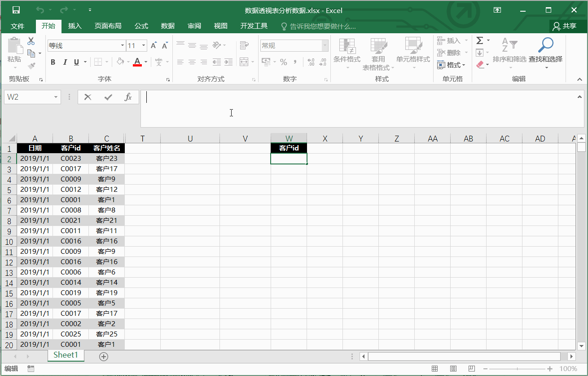Click in the formula bar input area
Image resolution: width=588 pixels, height=376 pixels.
click(359, 109)
